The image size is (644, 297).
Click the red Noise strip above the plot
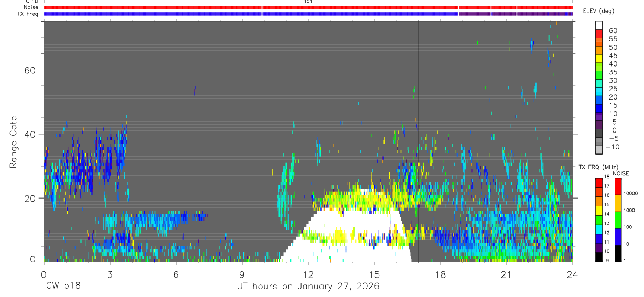pyautogui.click(x=308, y=7)
